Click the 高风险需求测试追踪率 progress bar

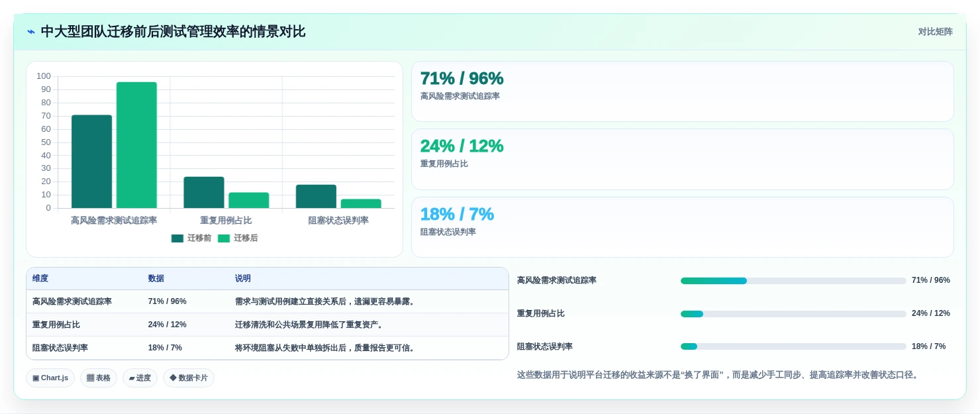pos(793,281)
